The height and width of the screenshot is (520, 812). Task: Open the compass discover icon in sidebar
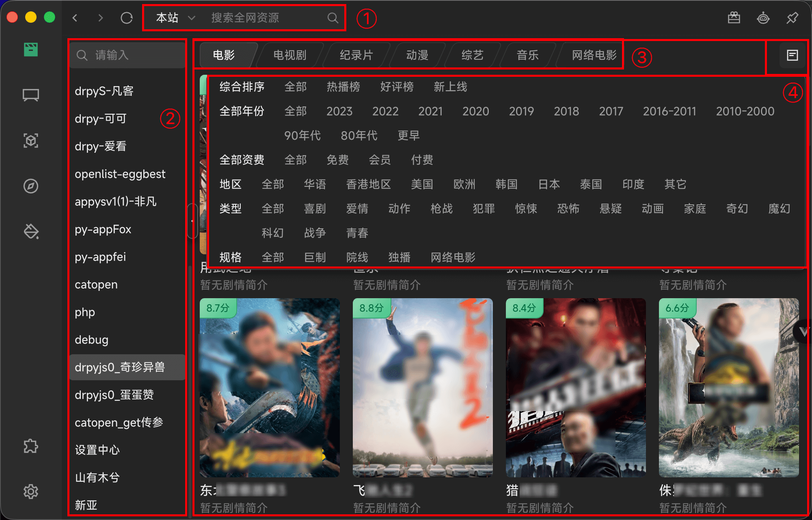point(30,186)
